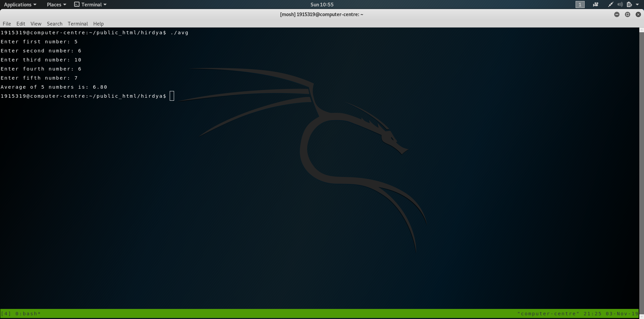Click the terminal's vertical scrollbar
Screen dimensions: 644x319
(641, 173)
